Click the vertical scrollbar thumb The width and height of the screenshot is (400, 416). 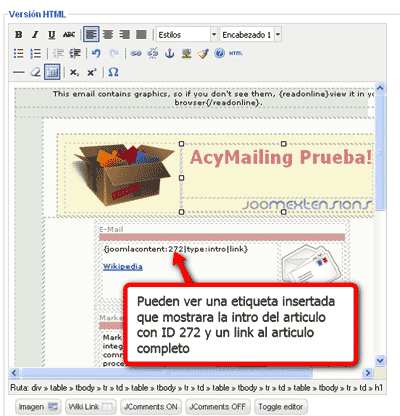pos(380,152)
